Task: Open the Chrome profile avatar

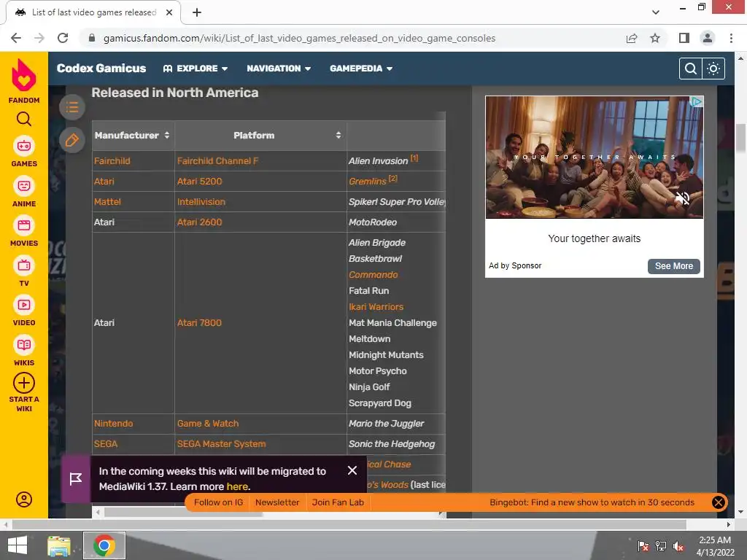Action: 708,38
